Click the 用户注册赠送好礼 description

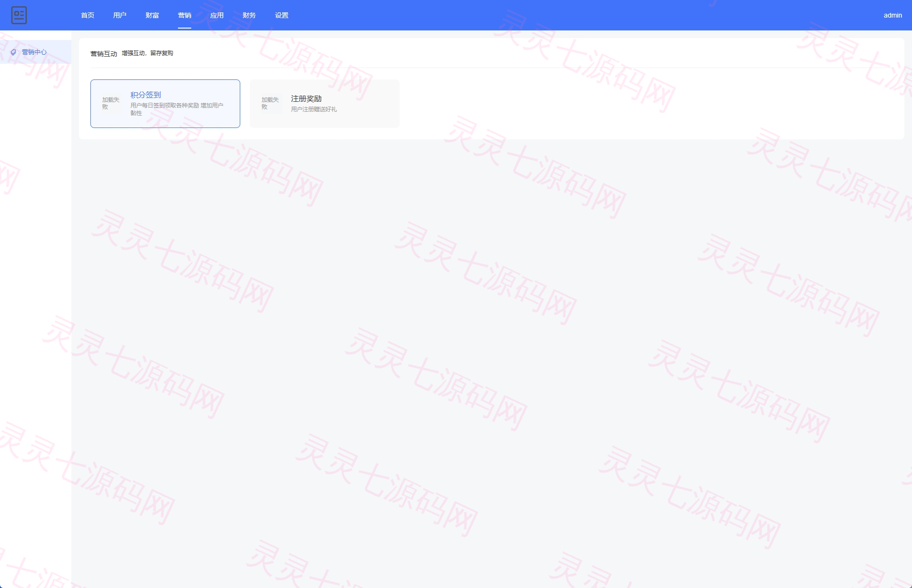[314, 109]
